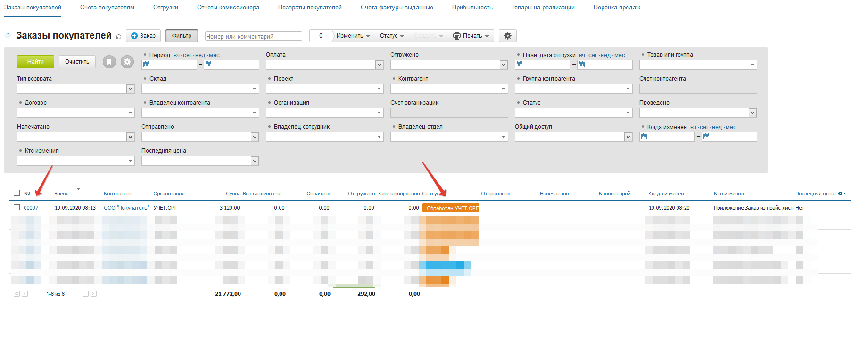Open План. дата отгрузки start calendar
The width and height of the screenshot is (868, 340).
[x=520, y=65]
